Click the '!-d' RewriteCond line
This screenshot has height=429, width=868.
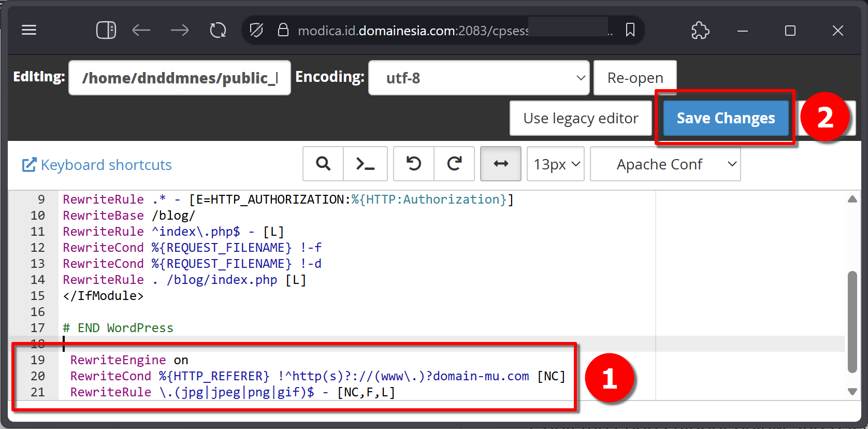click(x=192, y=263)
